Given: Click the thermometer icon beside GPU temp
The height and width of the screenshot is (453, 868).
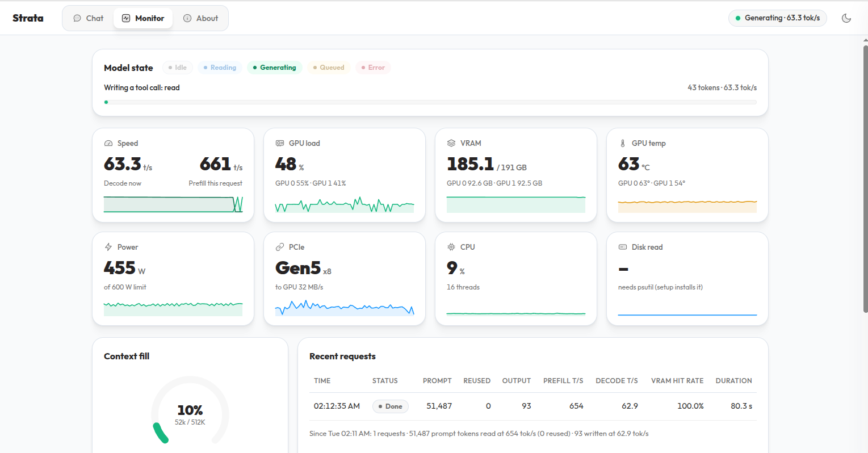Looking at the screenshot, I should click(623, 144).
